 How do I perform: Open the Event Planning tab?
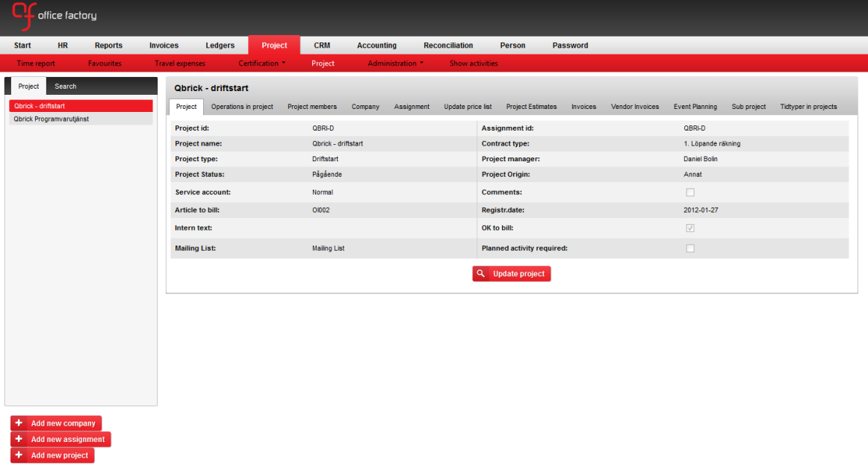point(695,107)
